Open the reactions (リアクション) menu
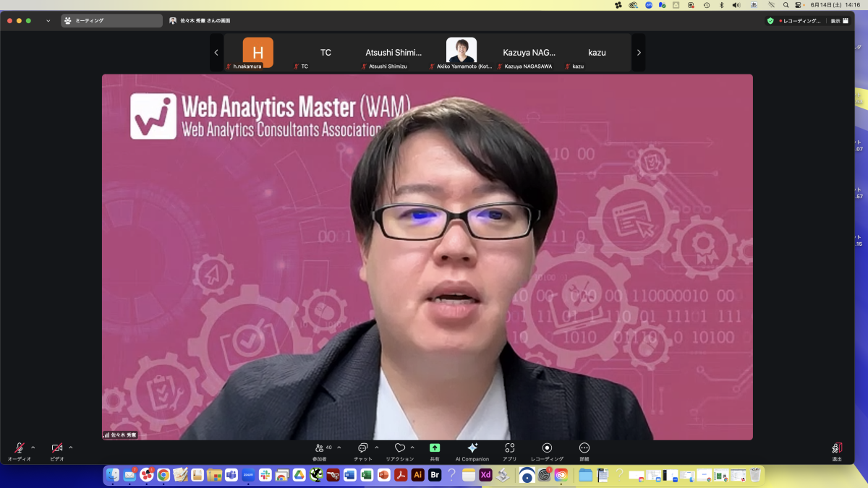 [399, 448]
